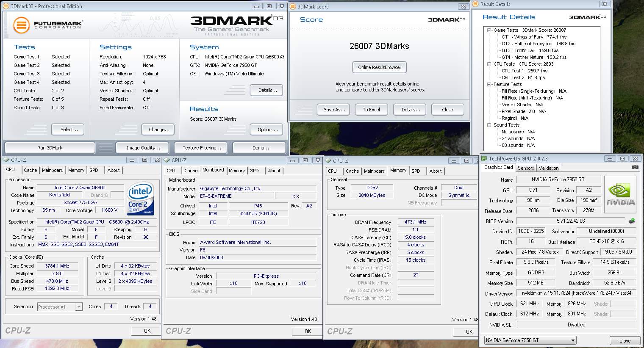Click Change... under Settings

[159, 130]
